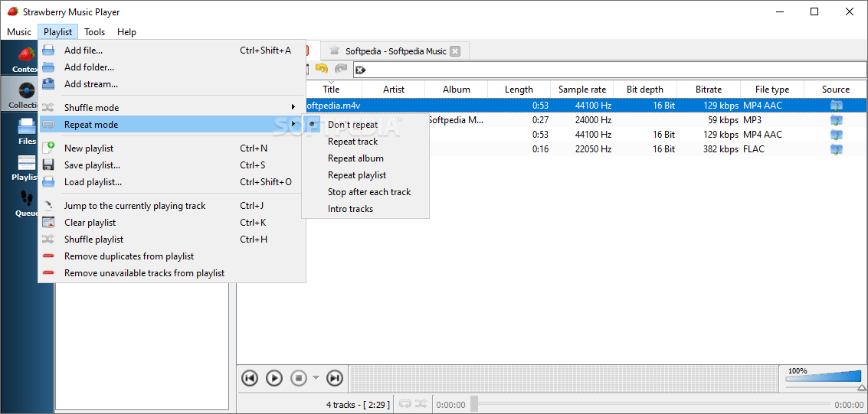
Task: Open the Tools menu
Action: click(x=95, y=32)
